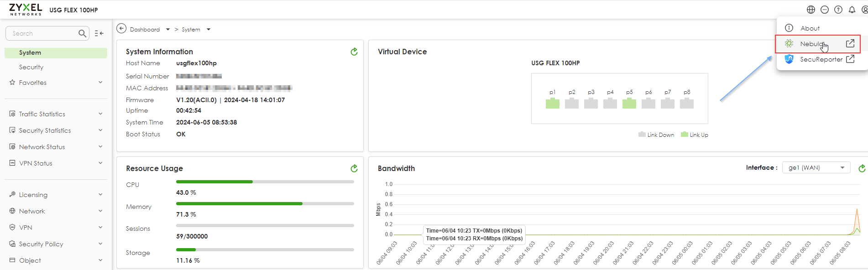Click the back arrow beside Dashboard breadcrumb

[x=121, y=29]
